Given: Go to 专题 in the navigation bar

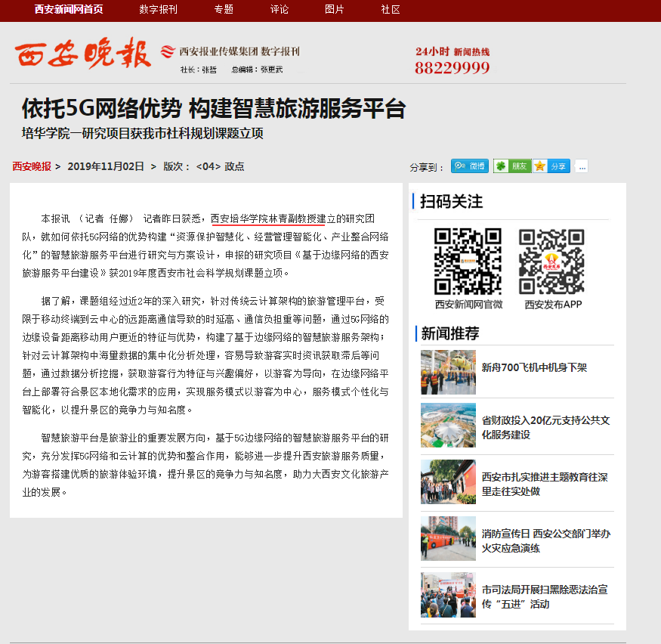Looking at the screenshot, I should [x=224, y=10].
